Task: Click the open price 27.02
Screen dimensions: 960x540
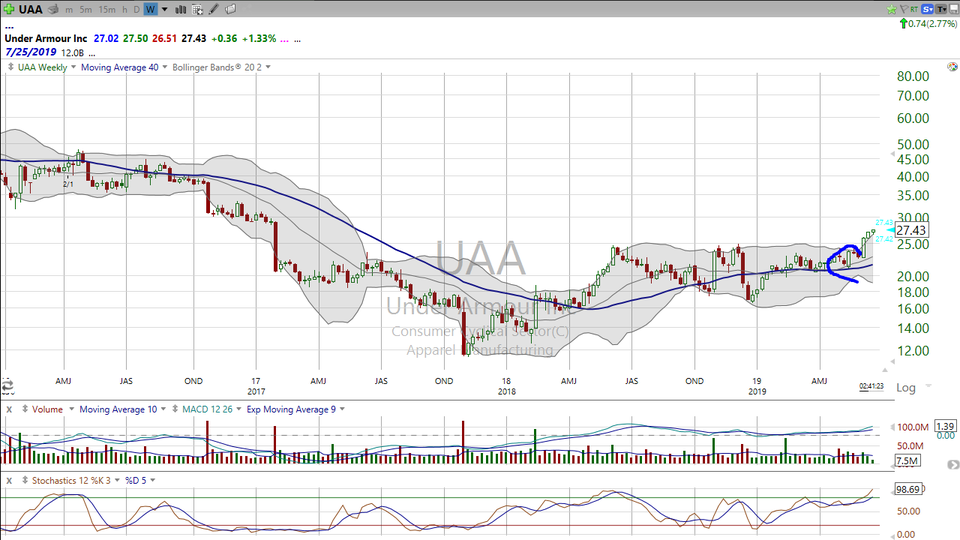Action: (106, 39)
